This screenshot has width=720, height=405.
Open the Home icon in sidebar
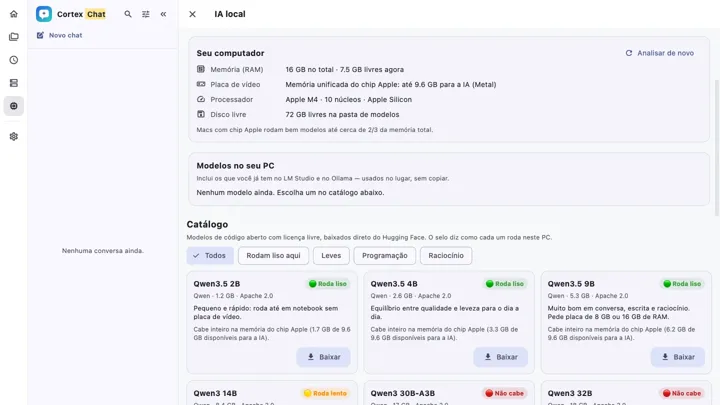[x=14, y=14]
